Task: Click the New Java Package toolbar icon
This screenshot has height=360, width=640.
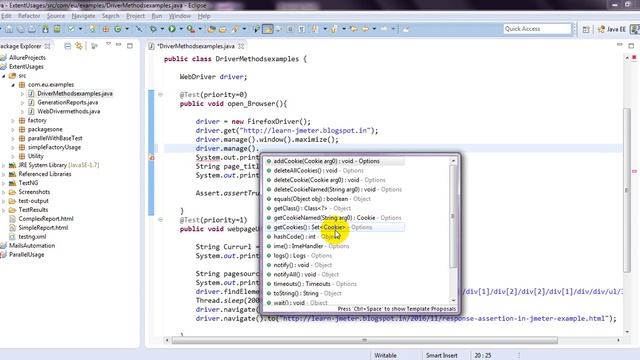Action: (x=106, y=29)
